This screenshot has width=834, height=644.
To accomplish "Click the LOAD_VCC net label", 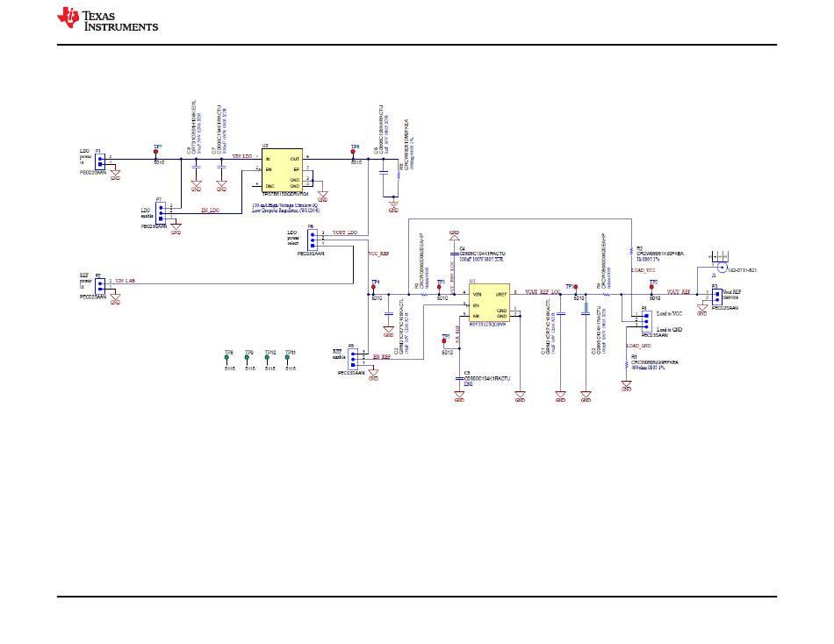I will pyautogui.click(x=644, y=270).
